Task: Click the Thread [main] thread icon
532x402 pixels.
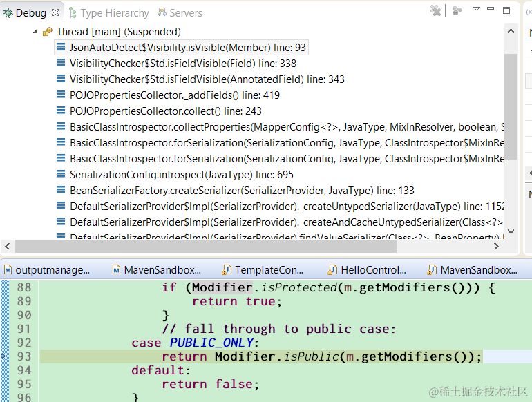Action: [x=48, y=32]
